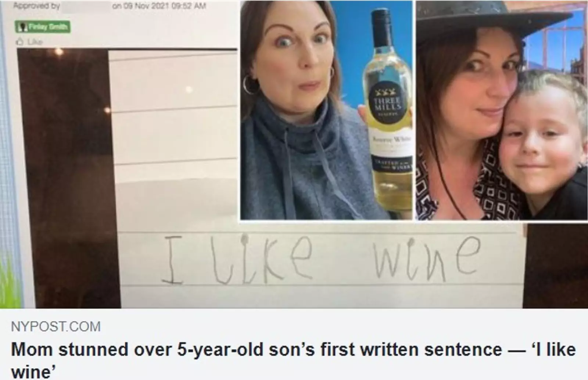
Task: Open the mother and son photo
Action: click(502, 110)
